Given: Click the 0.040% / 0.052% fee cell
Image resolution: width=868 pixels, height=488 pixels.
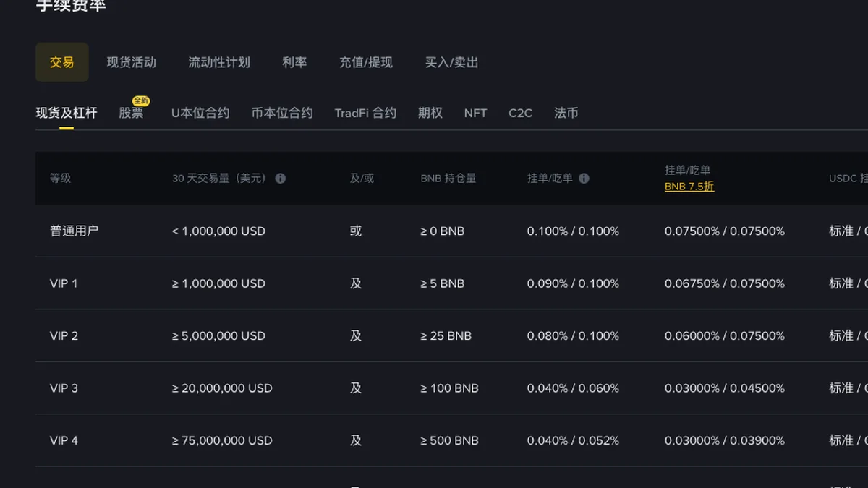Looking at the screenshot, I should [573, 440].
